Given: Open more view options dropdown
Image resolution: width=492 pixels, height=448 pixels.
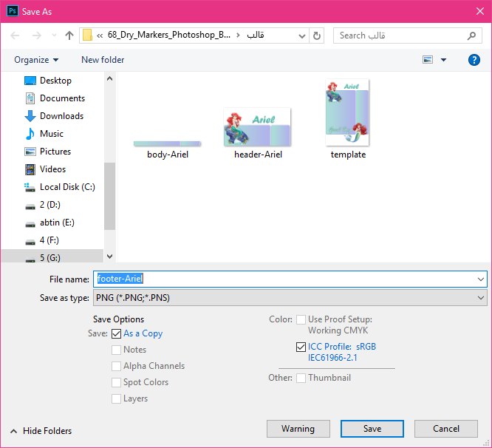Looking at the screenshot, I should tap(443, 60).
